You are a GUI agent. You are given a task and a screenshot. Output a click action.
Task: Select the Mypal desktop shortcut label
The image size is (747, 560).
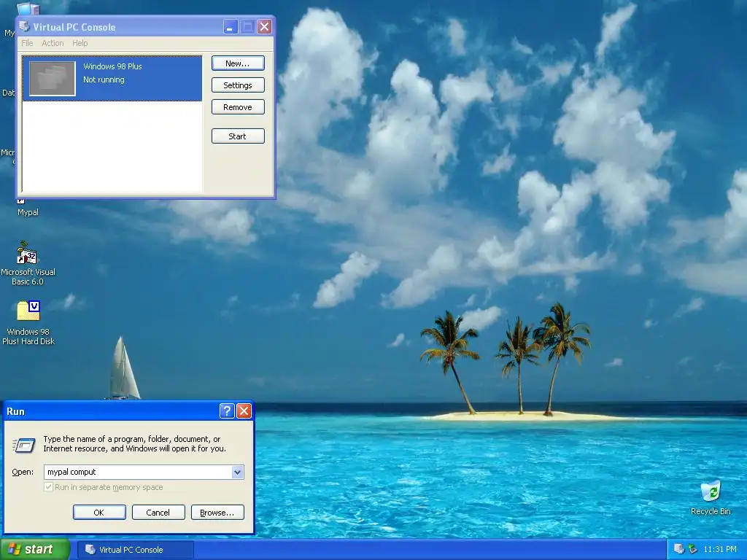pos(28,212)
